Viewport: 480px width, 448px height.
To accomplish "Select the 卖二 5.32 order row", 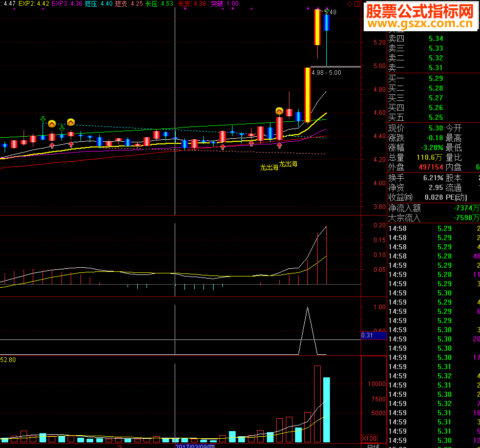I will (433, 58).
